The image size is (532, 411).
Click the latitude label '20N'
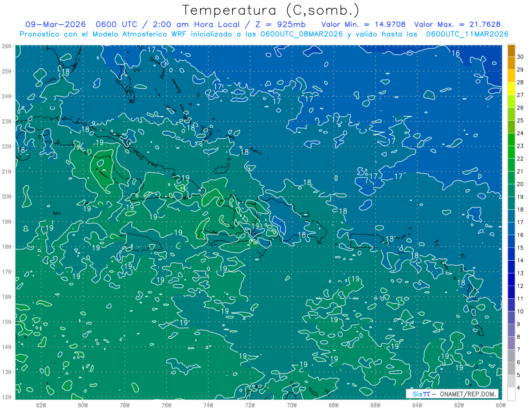pos(7,196)
